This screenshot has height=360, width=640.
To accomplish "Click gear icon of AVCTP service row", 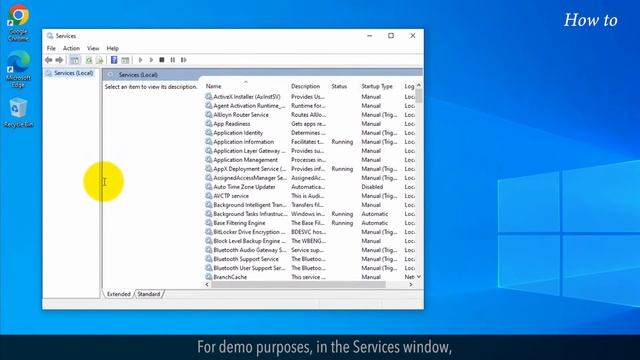I will [x=209, y=196].
